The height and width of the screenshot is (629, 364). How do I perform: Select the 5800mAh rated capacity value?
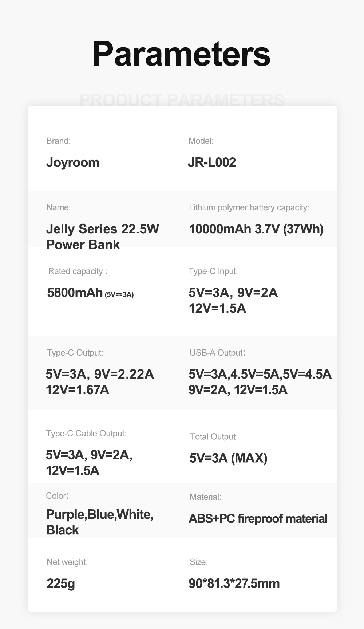click(75, 292)
